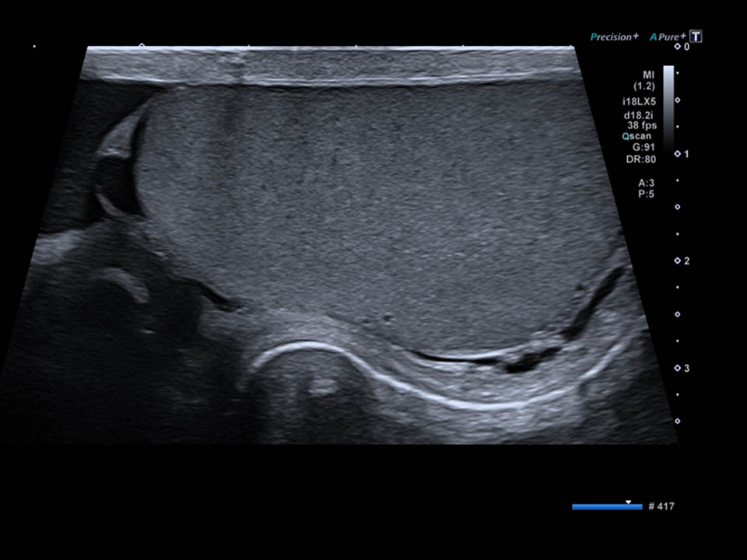Click the frame number # 417

[661, 506]
